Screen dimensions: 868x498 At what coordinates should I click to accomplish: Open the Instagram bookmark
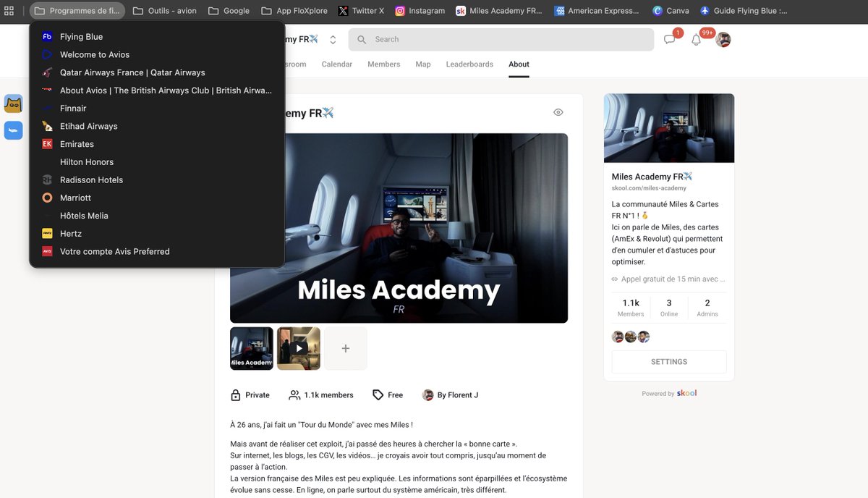420,11
